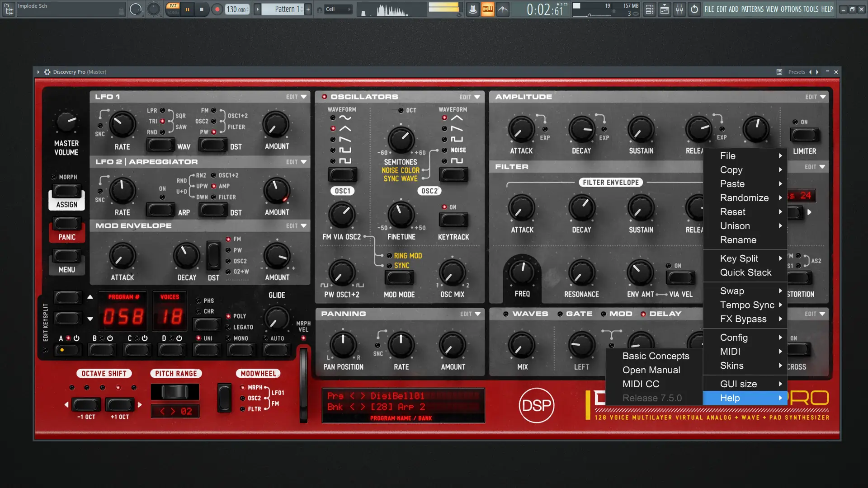Click the tempo field showing 130
Image resolution: width=868 pixels, height=488 pixels.
click(x=236, y=9)
